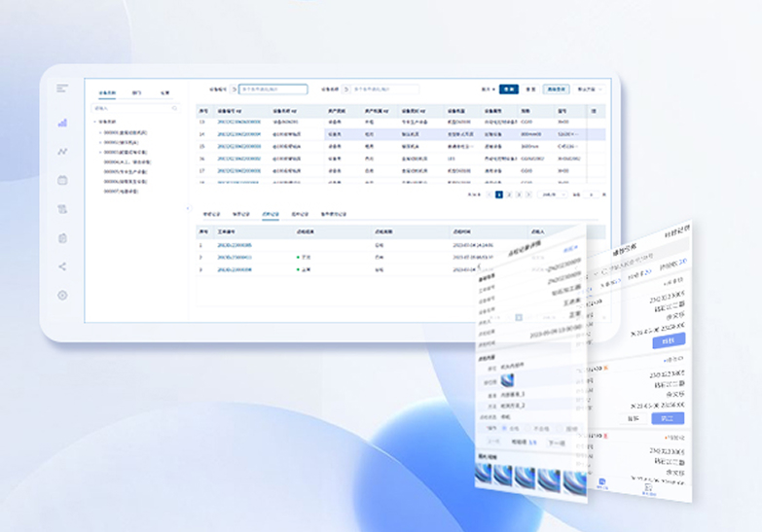Go to page 2 in pagination
Viewport: 762px width, 532px height.
pyautogui.click(x=509, y=195)
